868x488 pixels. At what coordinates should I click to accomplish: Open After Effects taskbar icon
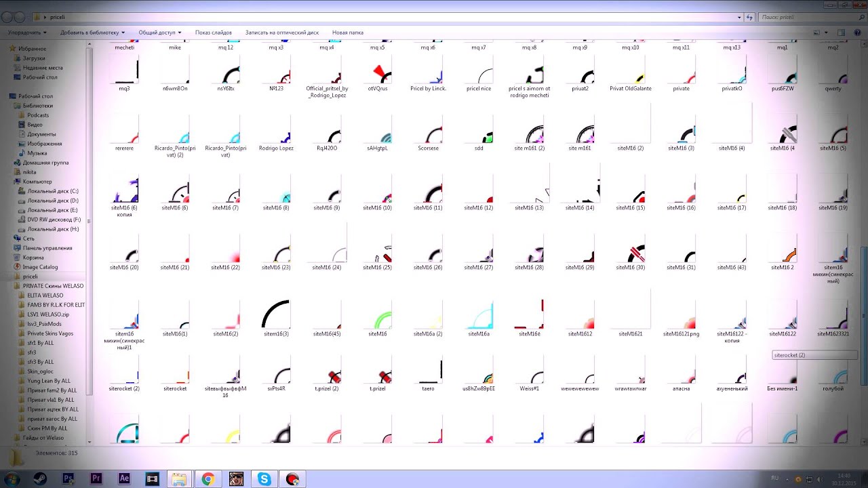click(x=124, y=479)
